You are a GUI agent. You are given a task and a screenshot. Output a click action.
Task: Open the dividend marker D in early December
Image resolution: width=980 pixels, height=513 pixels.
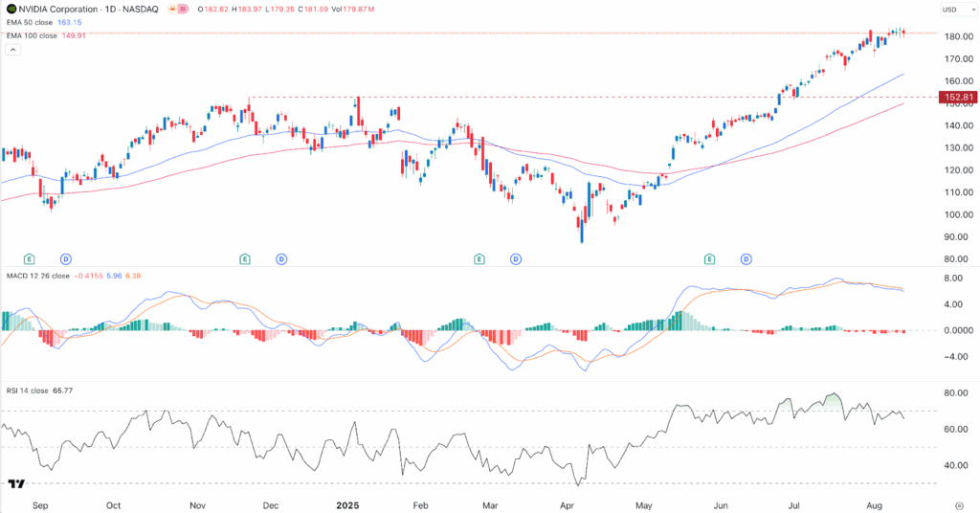pos(282,258)
